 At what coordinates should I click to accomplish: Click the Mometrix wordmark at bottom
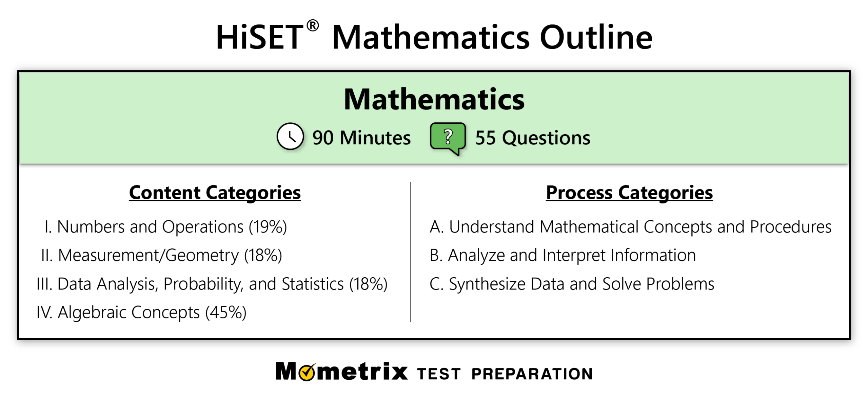tap(342, 372)
